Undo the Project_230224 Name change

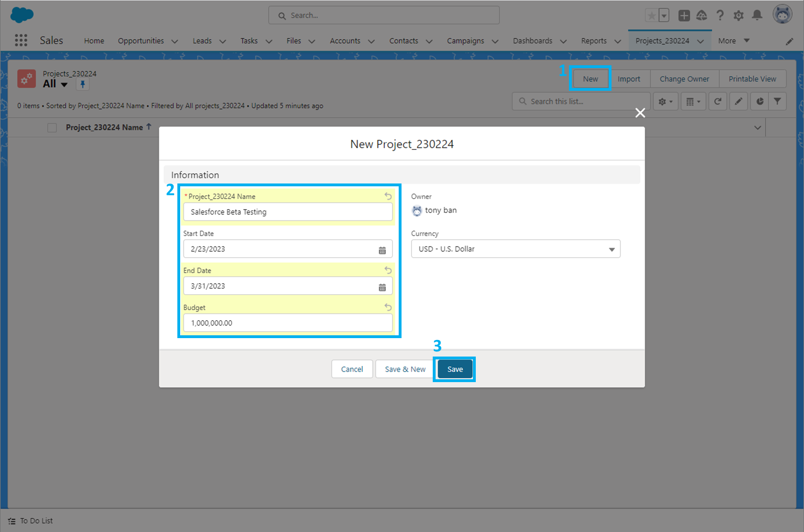pyautogui.click(x=388, y=196)
